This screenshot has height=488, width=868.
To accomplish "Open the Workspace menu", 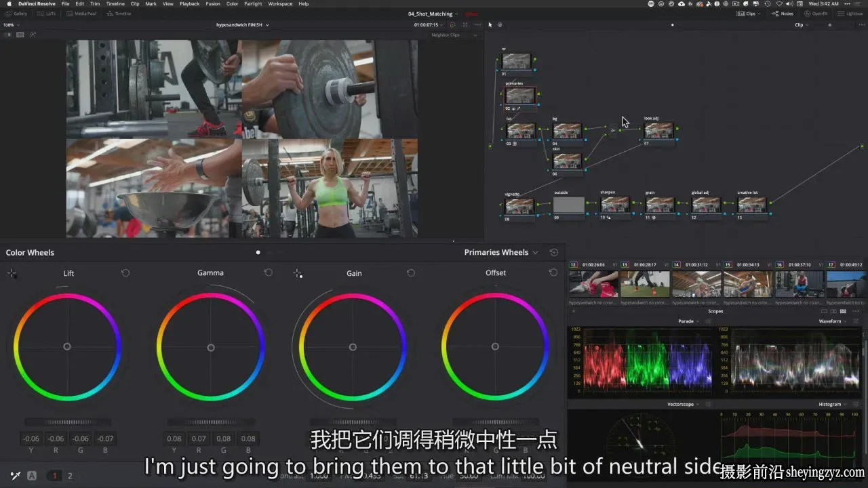I will pyautogui.click(x=280, y=3).
